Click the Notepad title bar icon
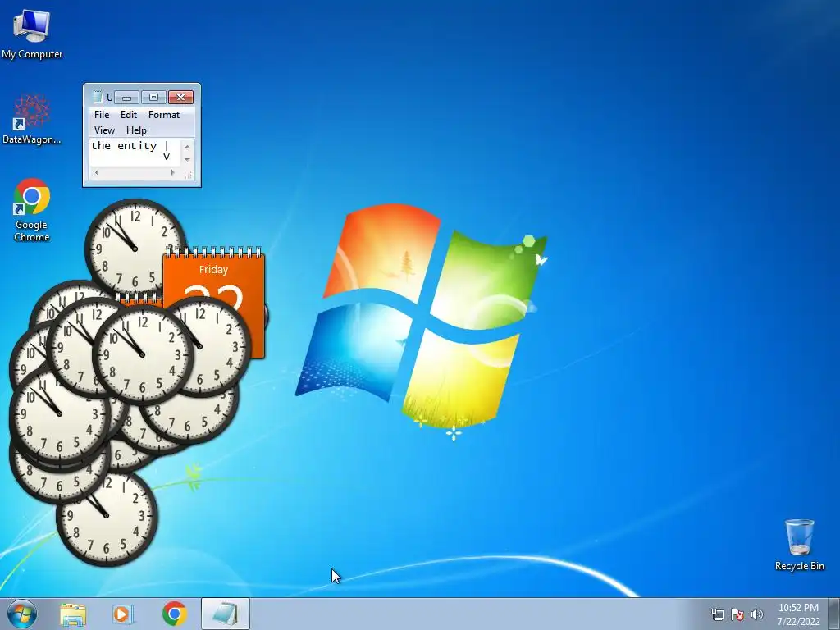The image size is (840, 630). 98,97
